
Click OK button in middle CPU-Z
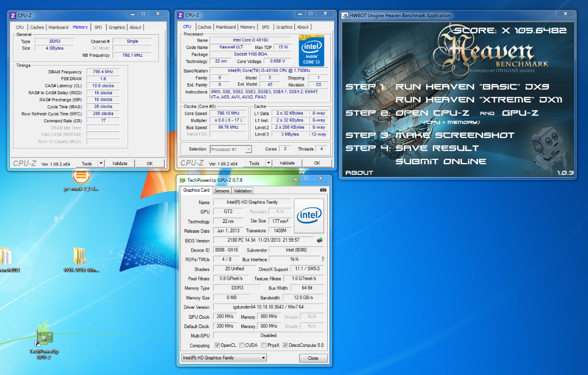tap(317, 163)
